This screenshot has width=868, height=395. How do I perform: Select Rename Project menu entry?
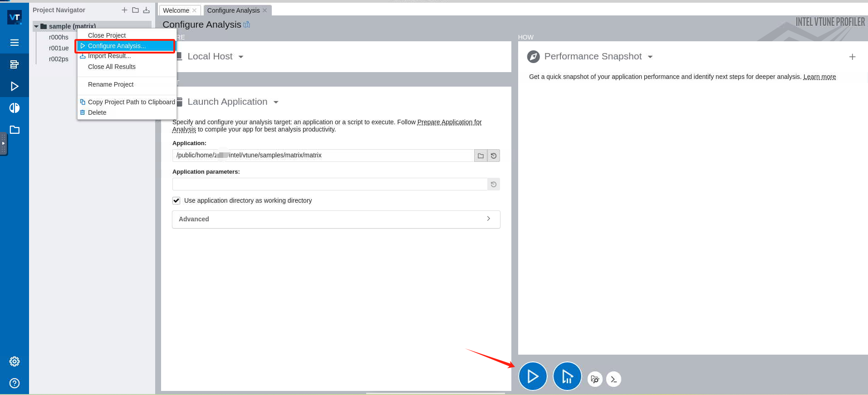pyautogui.click(x=127, y=84)
